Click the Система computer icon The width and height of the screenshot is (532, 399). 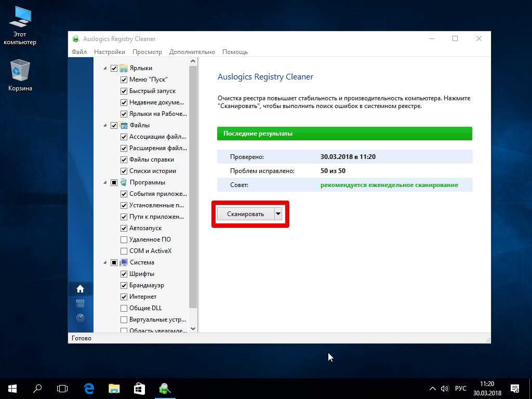coord(124,262)
